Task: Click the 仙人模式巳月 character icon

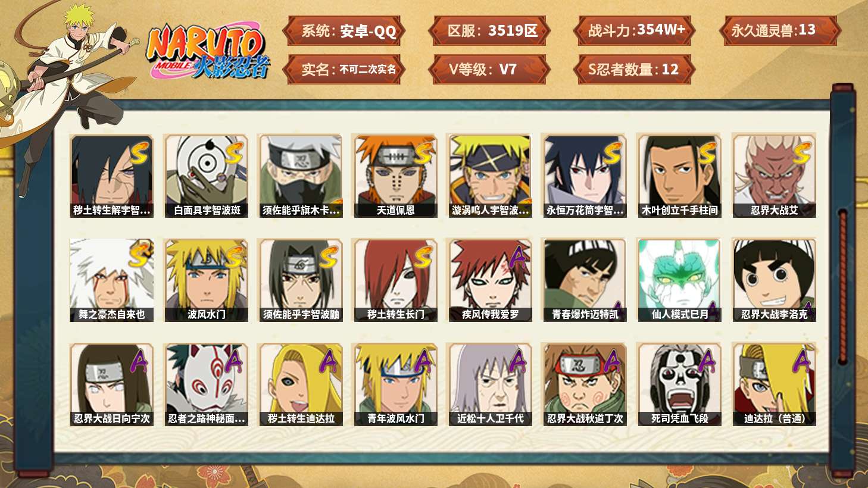Action: pyautogui.click(x=679, y=280)
